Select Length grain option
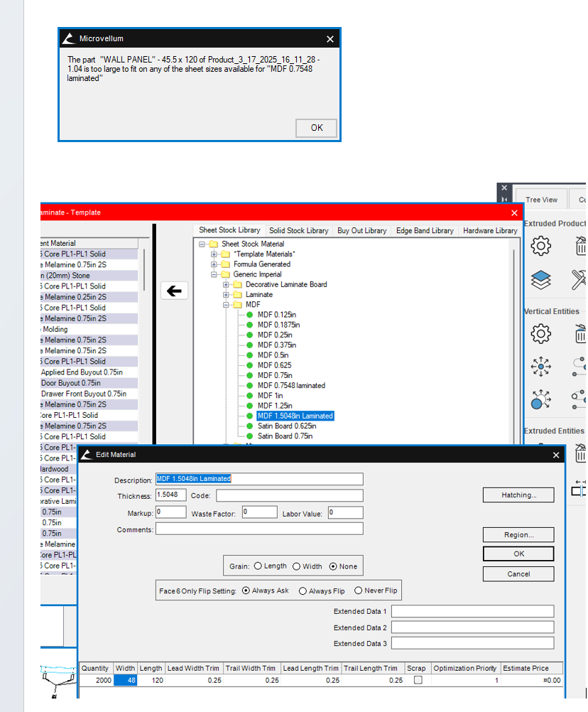The image size is (588, 712). pos(258,566)
